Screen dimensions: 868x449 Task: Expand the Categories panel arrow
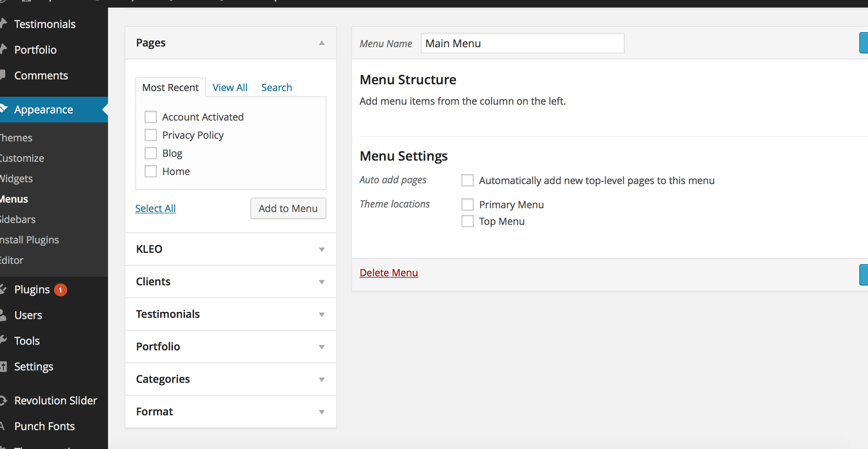(321, 379)
